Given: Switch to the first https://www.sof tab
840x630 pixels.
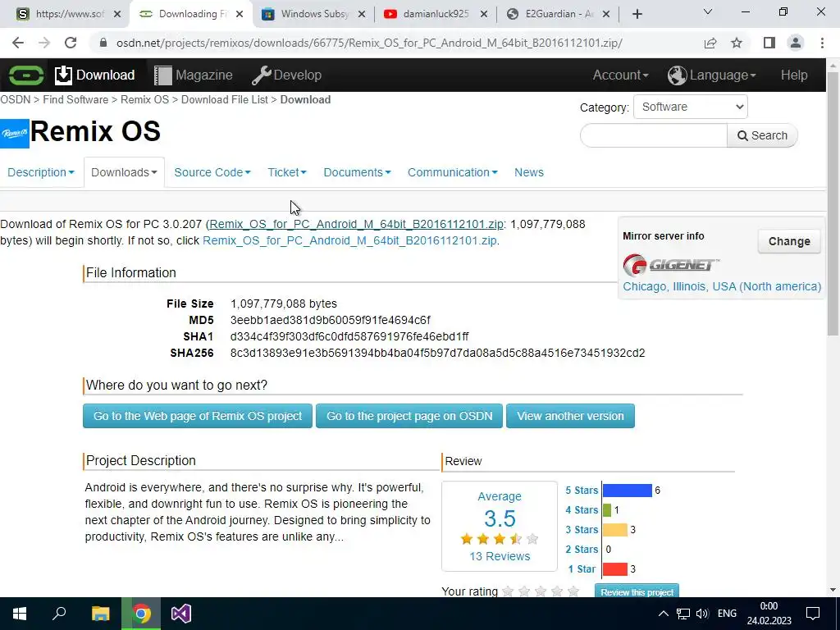Looking at the screenshot, I should click(71, 15).
